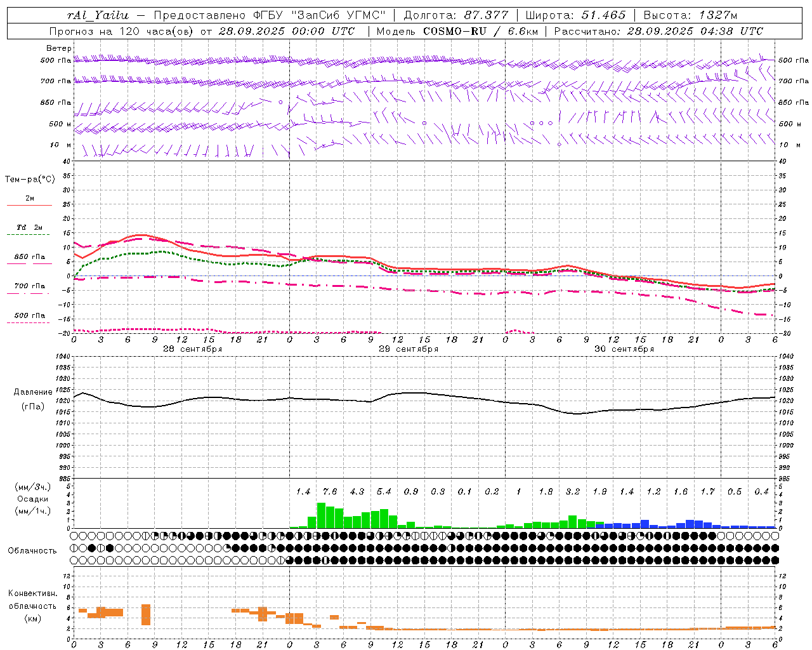Click the (мм/3ч.) precipitation unit label
Viewport: 812px width, 650px height.
pyautogui.click(x=33, y=487)
